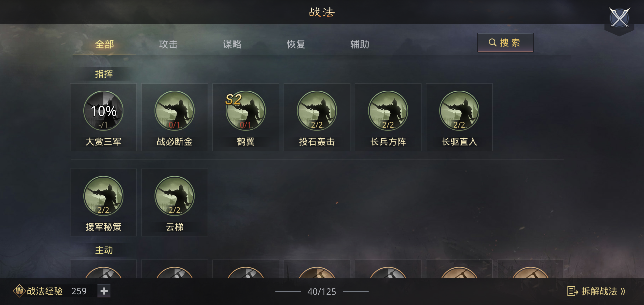Screen dimensions: 644x305
Task: Switch to the 辅助 tab
Action: (360, 44)
